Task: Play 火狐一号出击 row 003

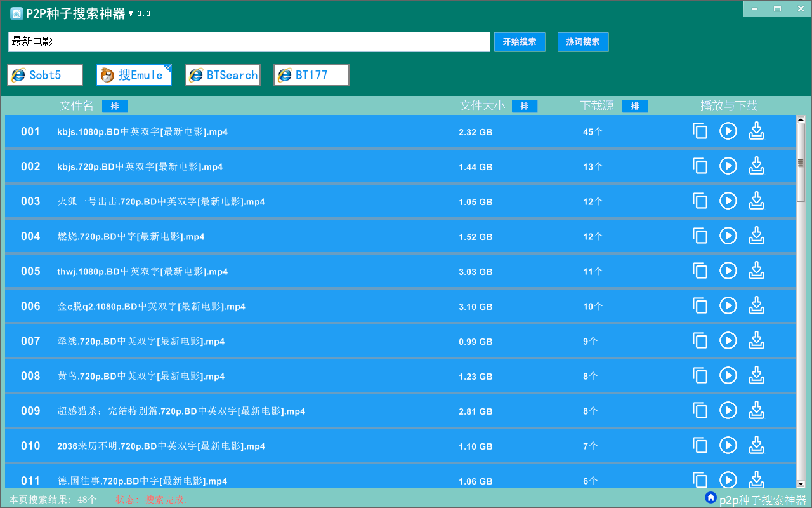Action: pyautogui.click(x=728, y=201)
